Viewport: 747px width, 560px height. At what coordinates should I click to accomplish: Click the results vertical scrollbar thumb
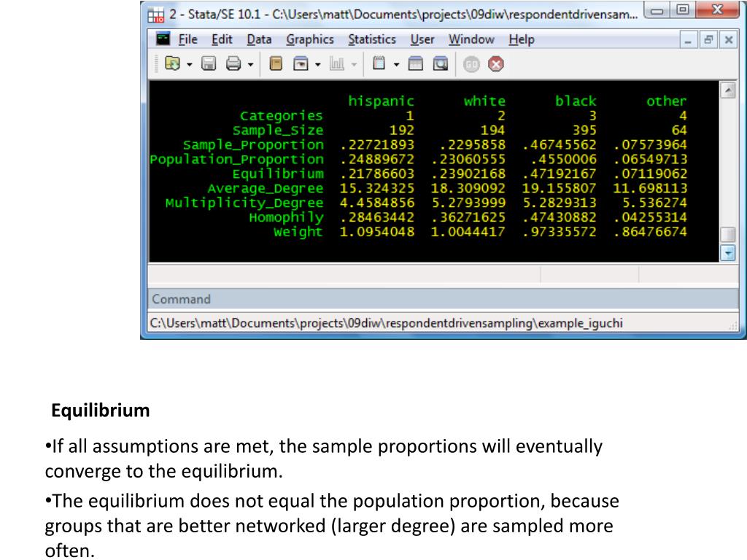(728, 235)
